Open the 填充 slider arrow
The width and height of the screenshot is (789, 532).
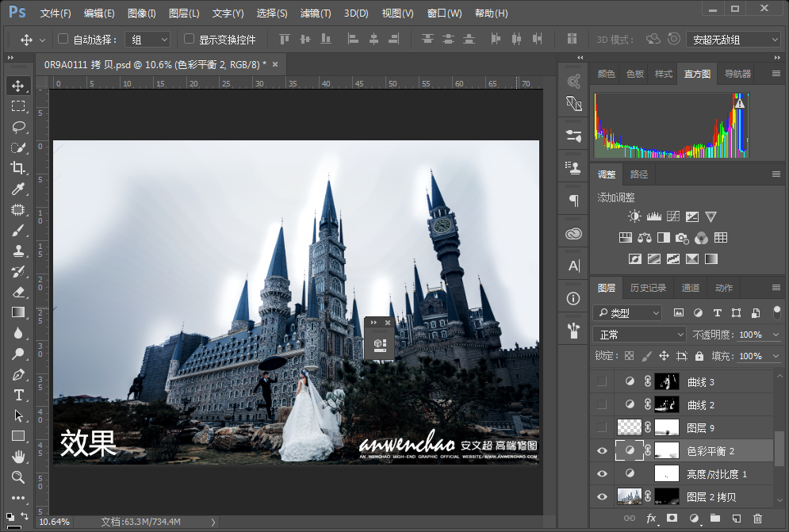776,356
